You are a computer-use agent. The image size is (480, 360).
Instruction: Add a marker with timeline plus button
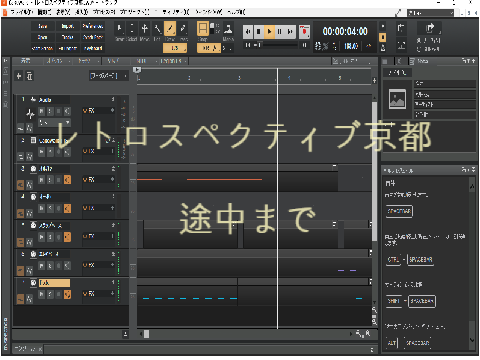[x=374, y=80]
